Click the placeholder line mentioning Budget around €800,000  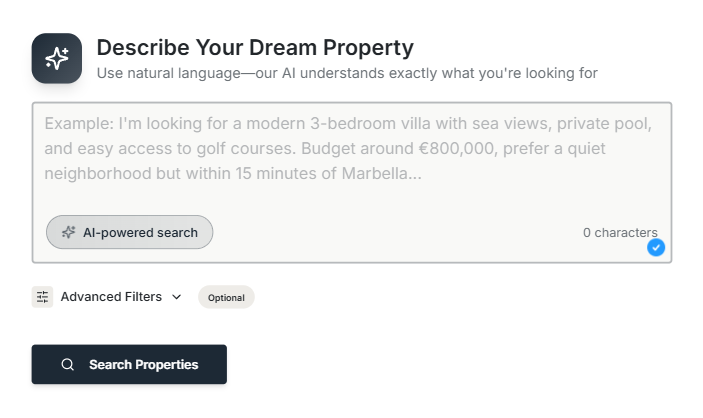pyautogui.click(x=324, y=149)
